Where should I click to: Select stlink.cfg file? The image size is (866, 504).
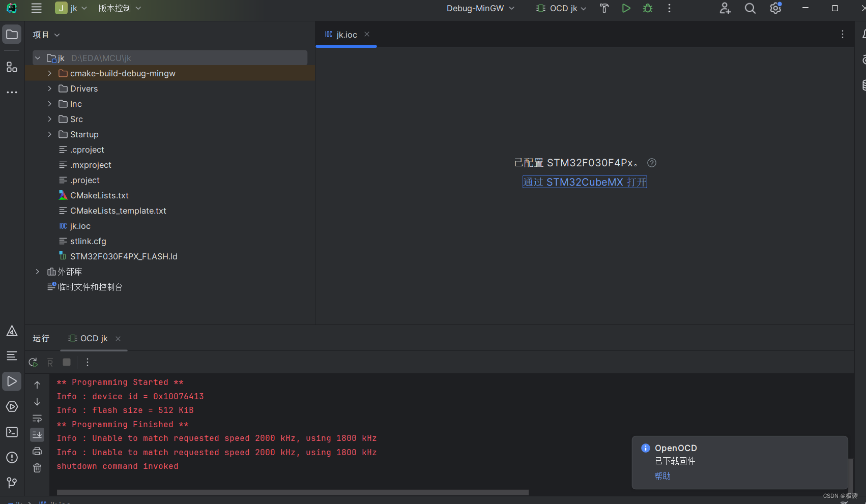click(x=88, y=241)
